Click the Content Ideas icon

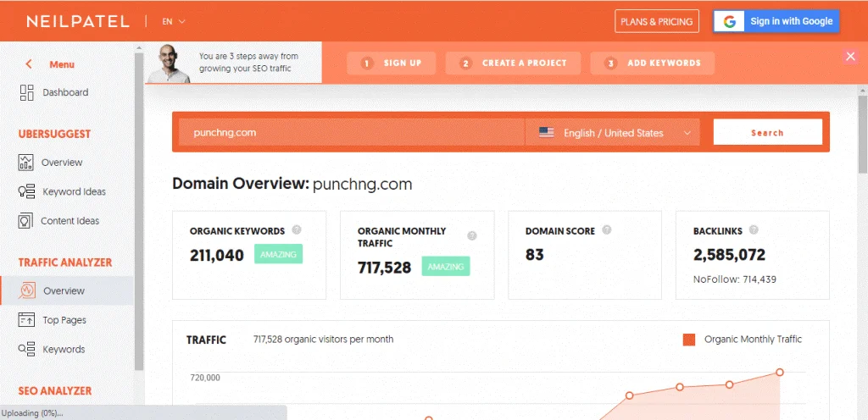tap(26, 221)
